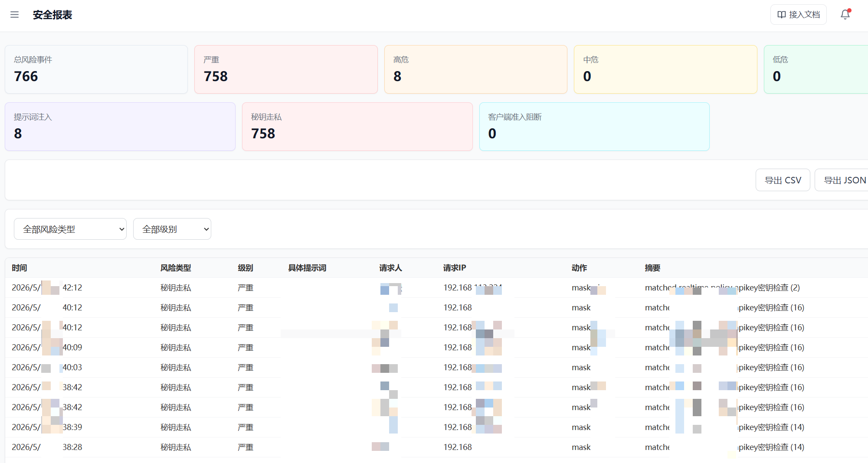Viewport: 868px width, 463px height.
Task: Open the notification bell
Action: click(x=845, y=15)
